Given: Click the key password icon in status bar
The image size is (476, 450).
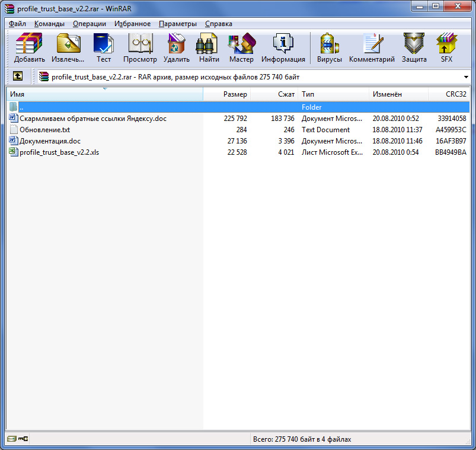Looking at the screenshot, I should click(x=23, y=439).
